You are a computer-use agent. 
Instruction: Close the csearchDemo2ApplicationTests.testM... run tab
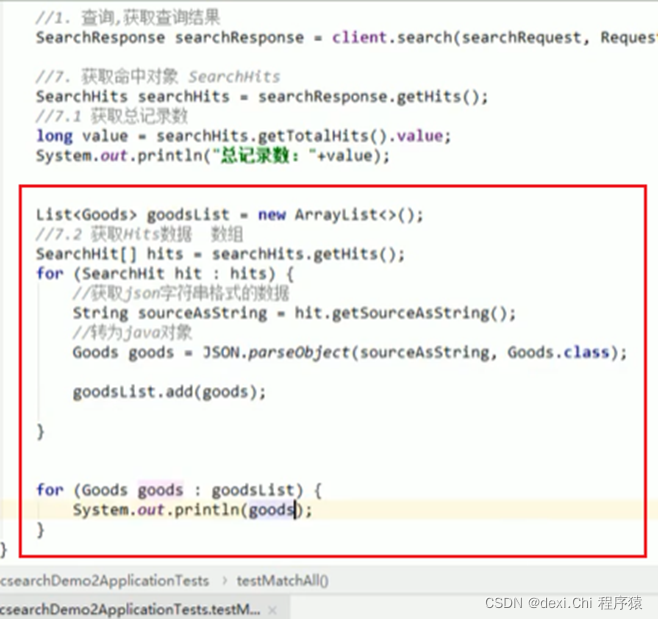coord(272,609)
